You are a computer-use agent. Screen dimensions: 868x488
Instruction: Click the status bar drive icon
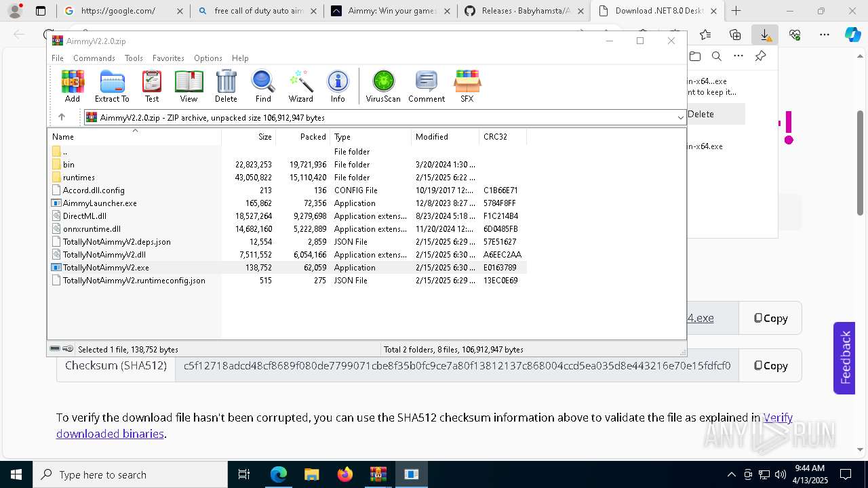click(x=56, y=349)
